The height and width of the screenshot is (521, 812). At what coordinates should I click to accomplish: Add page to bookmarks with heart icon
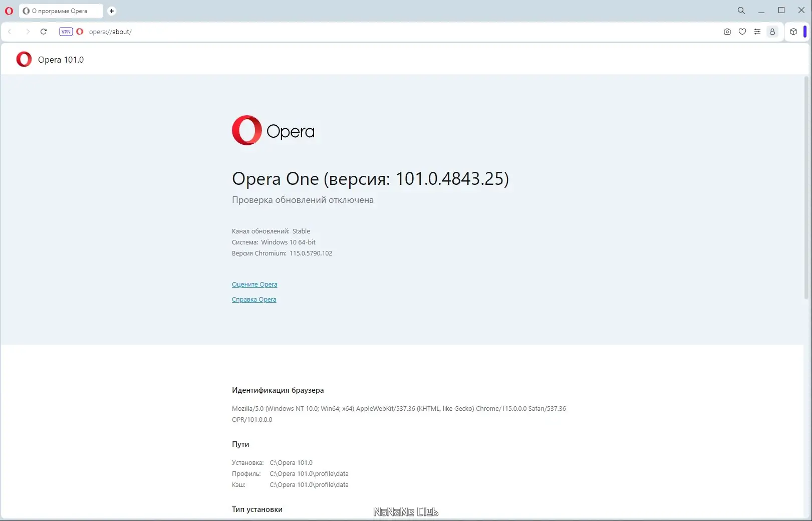(x=742, y=32)
